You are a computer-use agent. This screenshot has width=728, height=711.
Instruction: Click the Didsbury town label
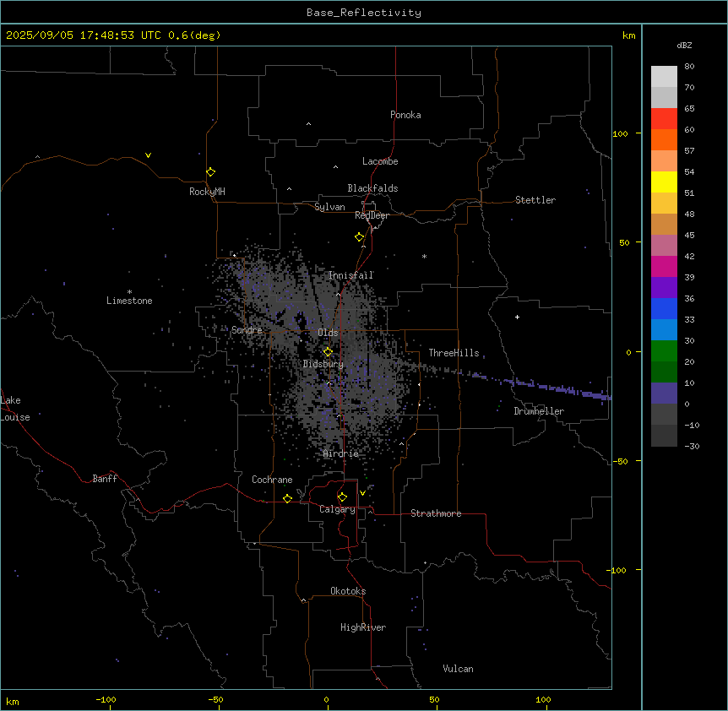coord(323,364)
